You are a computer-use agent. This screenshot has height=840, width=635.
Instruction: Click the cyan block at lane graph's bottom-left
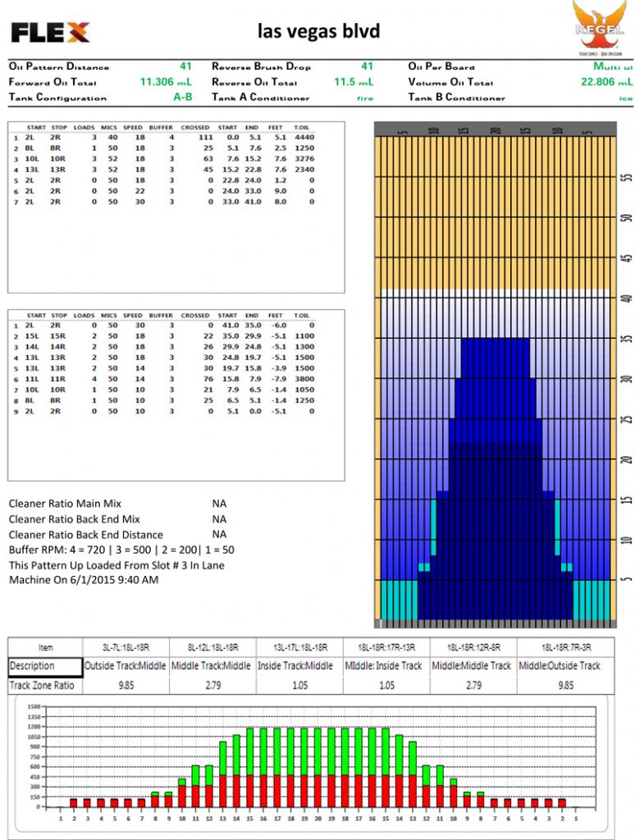pos(397,599)
